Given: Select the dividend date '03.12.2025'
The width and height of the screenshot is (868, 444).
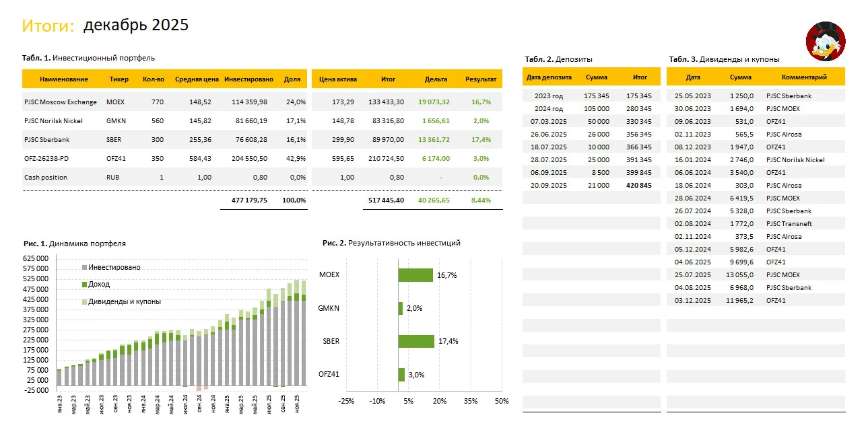Looking at the screenshot, I should (x=693, y=301).
